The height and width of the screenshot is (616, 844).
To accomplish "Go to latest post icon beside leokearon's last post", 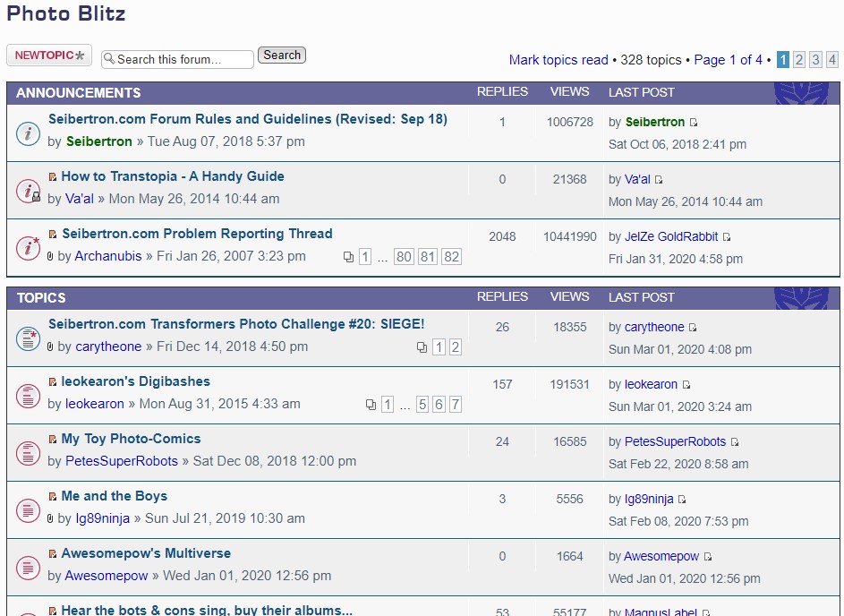I will 686,384.
